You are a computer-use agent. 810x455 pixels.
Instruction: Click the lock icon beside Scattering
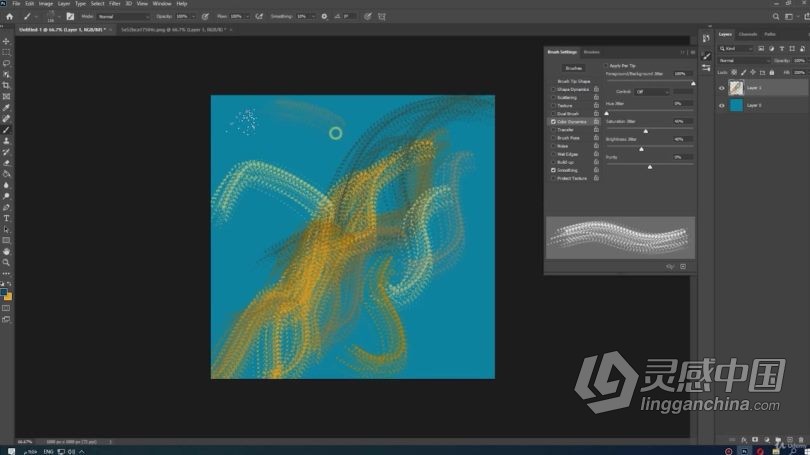596,97
